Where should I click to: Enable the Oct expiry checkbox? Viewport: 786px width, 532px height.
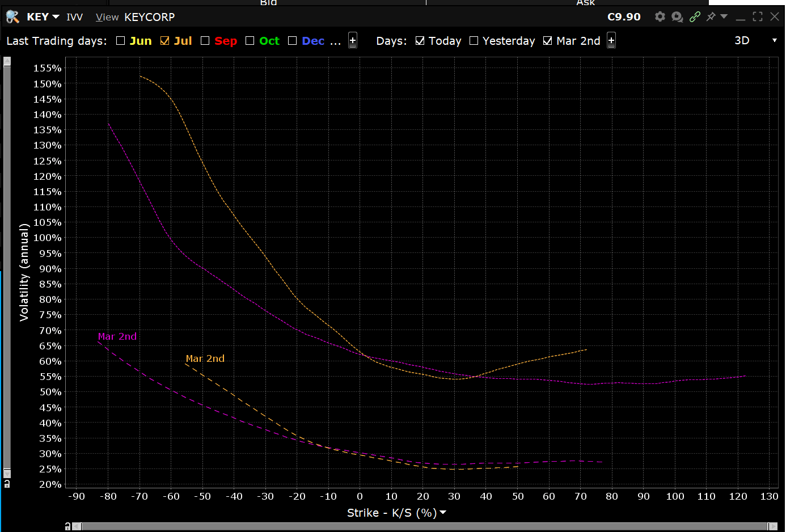click(250, 41)
